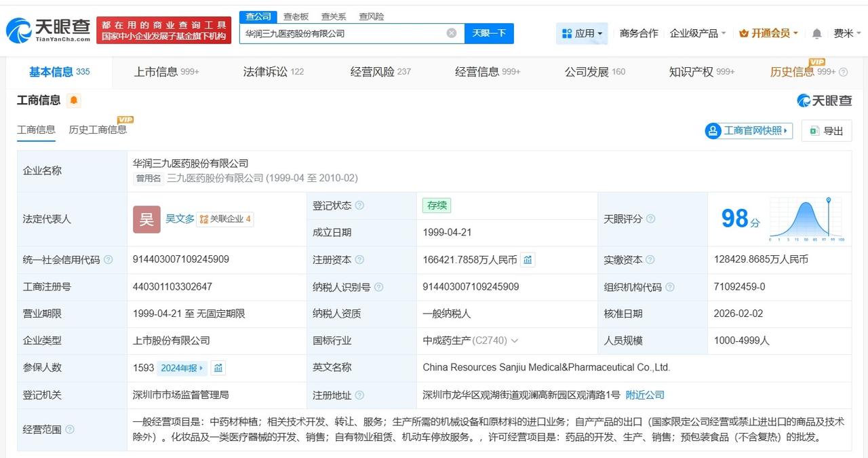Select the 查老板 search tab
The image size is (868, 458).
(x=296, y=16)
